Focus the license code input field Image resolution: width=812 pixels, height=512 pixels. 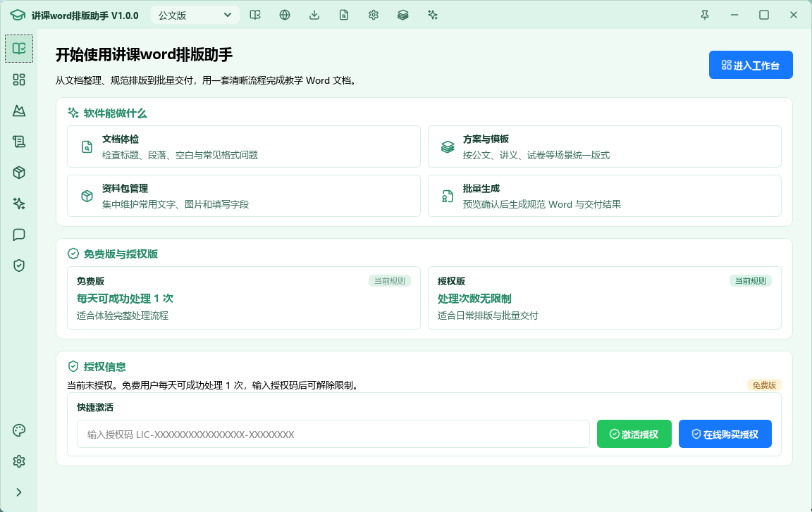[333, 434]
